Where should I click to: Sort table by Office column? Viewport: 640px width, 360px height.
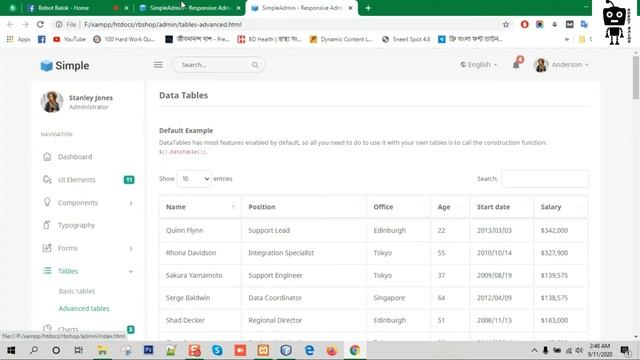pos(399,207)
